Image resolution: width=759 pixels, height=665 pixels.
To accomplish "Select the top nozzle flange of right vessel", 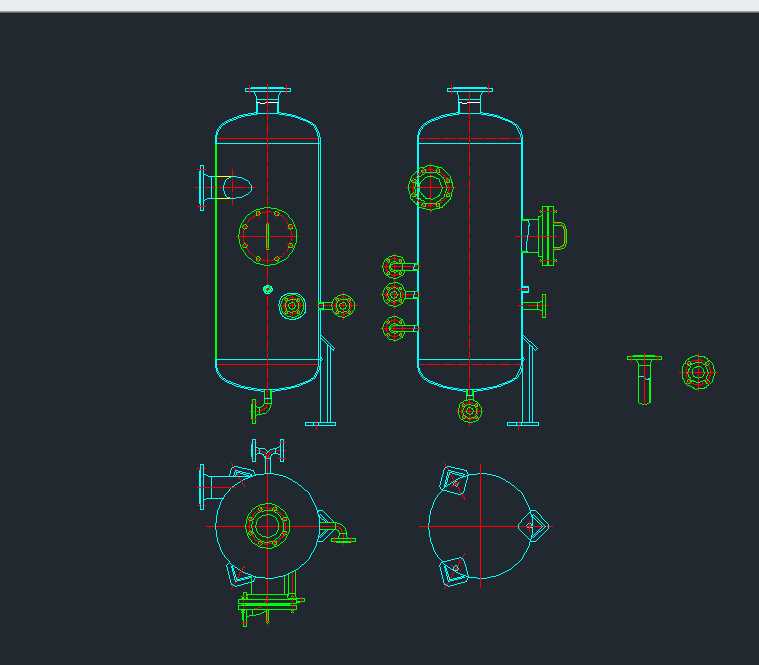I will point(470,90).
